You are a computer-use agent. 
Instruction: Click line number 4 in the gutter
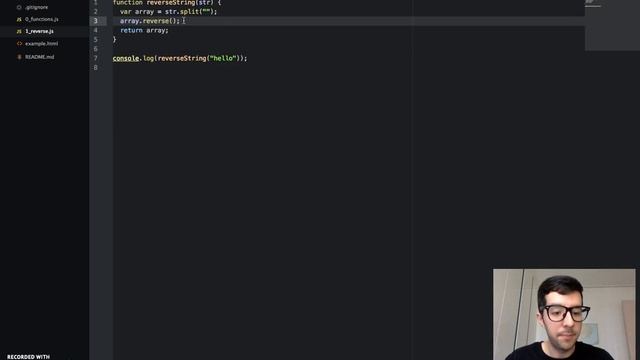coord(96,30)
